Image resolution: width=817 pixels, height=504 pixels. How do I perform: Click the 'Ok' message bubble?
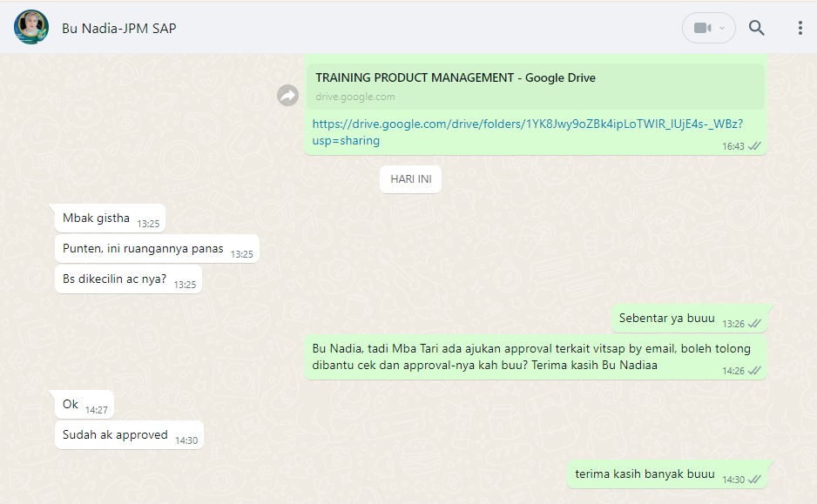71,405
